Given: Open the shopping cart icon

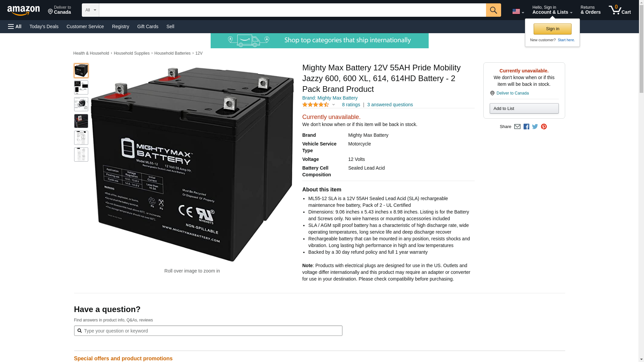Looking at the screenshot, I should pos(620,10).
